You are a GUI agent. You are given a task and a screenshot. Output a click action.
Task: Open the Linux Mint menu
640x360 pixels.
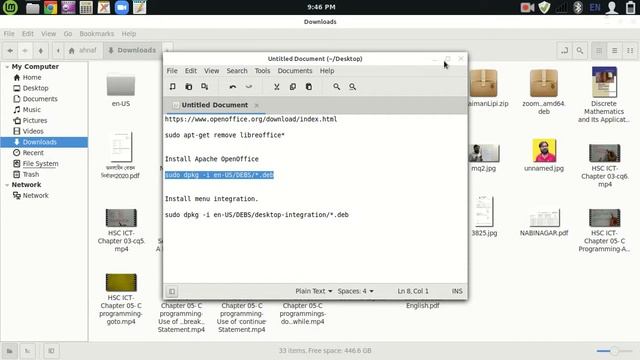point(10,7)
